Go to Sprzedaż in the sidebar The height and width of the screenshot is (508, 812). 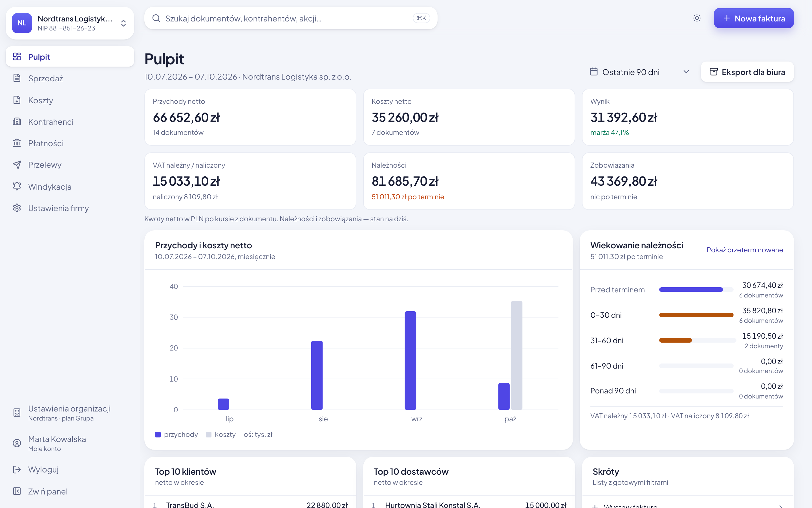coord(70,78)
